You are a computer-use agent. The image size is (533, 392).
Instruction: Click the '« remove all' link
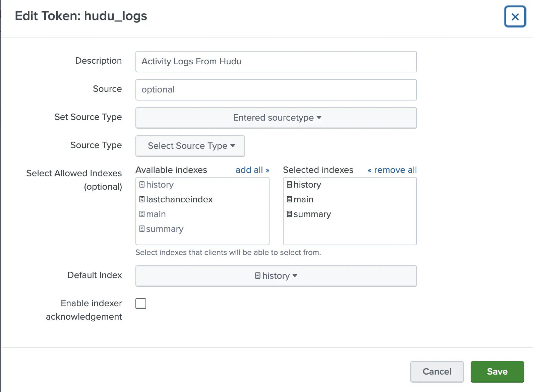pyautogui.click(x=392, y=170)
